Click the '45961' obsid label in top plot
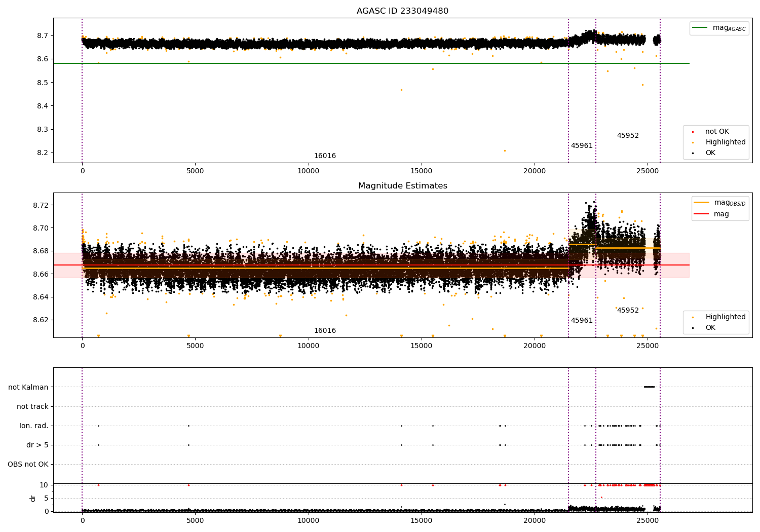The height and width of the screenshot is (532, 760). pos(582,146)
